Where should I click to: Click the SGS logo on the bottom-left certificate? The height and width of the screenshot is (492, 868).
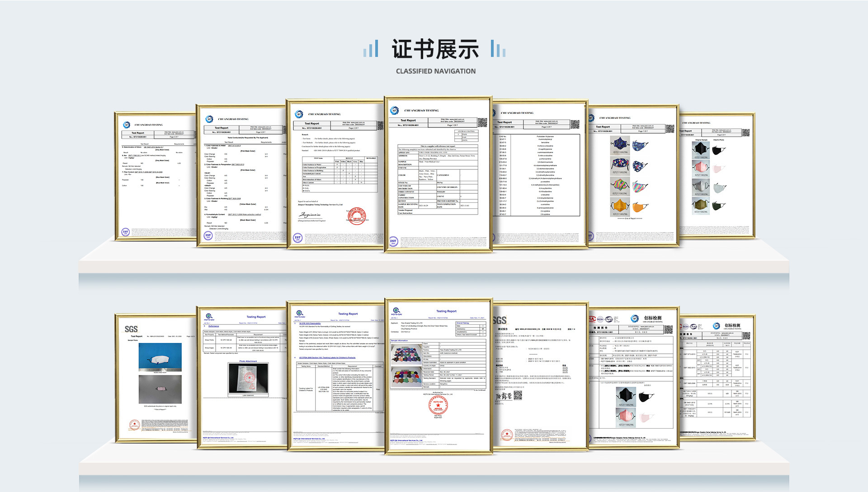coord(131,329)
